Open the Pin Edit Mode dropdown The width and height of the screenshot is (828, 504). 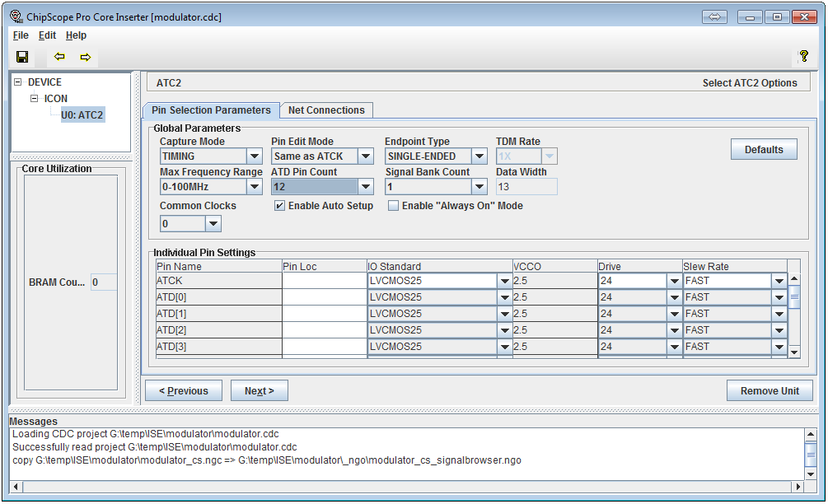pos(366,156)
